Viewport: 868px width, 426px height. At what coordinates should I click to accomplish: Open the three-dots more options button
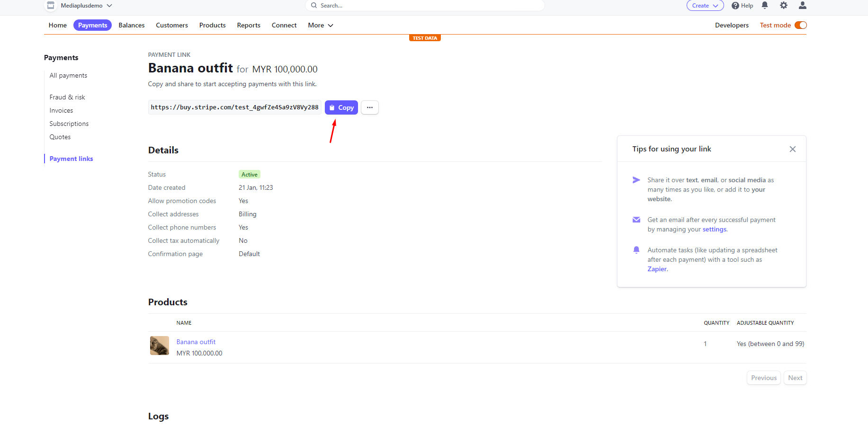(x=370, y=107)
